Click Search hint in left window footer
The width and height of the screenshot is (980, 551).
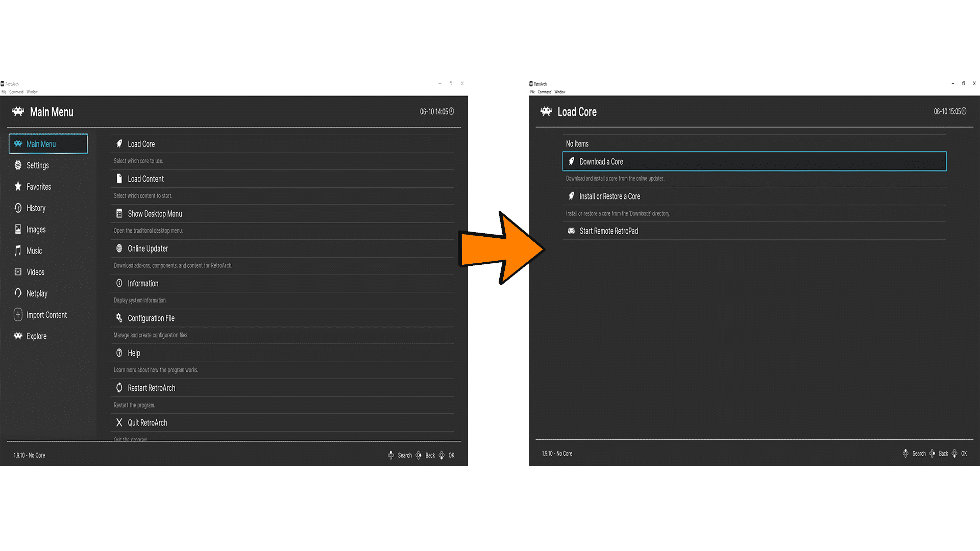point(404,456)
